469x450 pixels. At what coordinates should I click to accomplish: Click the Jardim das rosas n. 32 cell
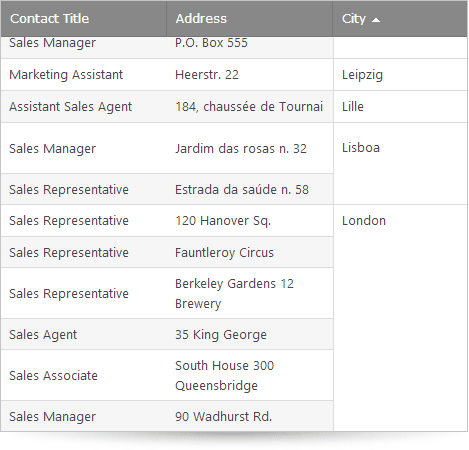[x=250, y=148]
